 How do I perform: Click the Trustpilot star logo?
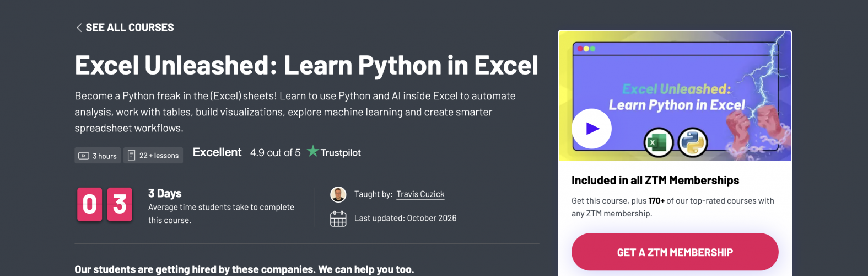[x=313, y=151]
